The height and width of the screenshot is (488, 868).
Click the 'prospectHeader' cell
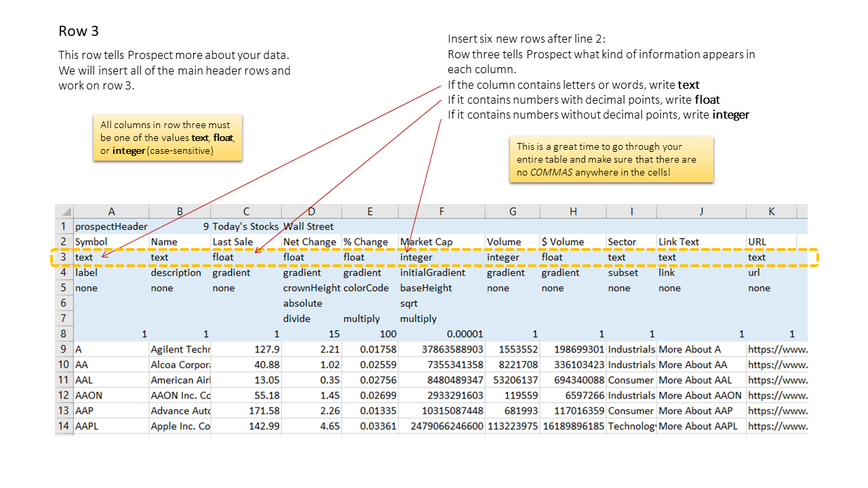click(x=111, y=226)
